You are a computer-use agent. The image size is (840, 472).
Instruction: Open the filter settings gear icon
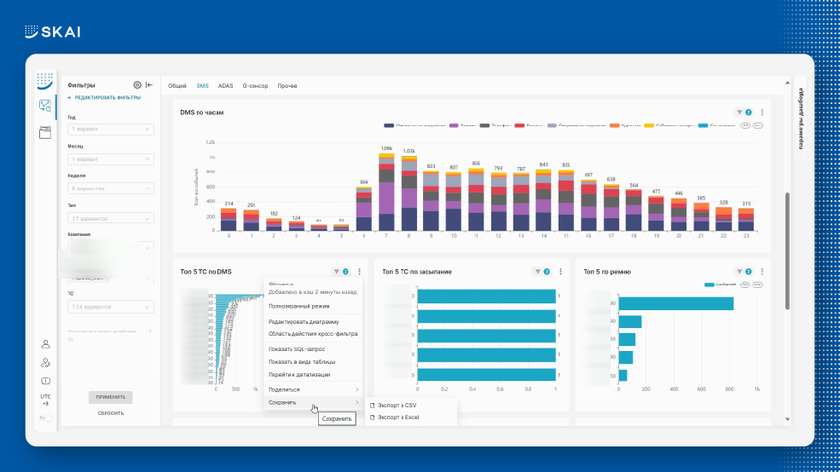click(137, 86)
